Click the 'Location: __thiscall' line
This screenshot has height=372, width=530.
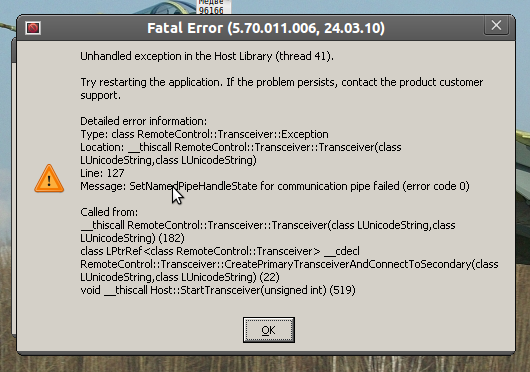(241, 148)
